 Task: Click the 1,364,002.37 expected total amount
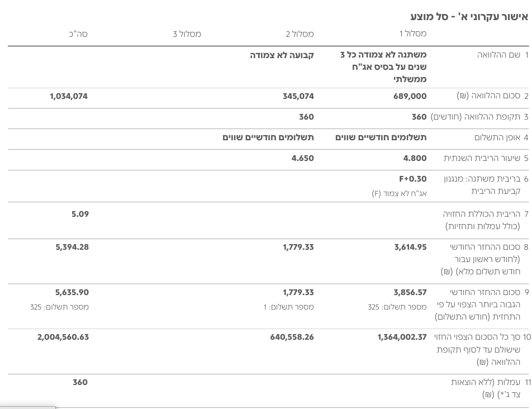(x=402, y=337)
